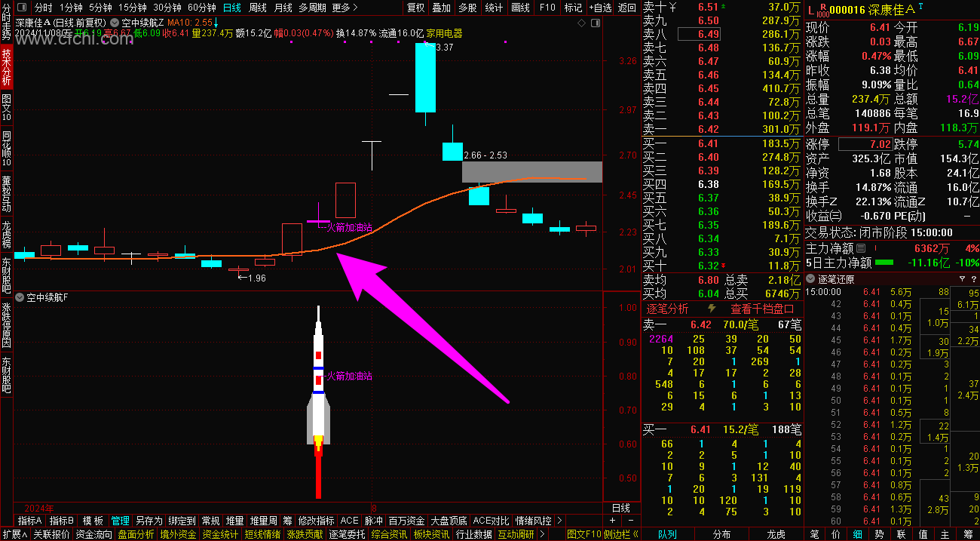Click the 管理 indicator tab

point(120,521)
